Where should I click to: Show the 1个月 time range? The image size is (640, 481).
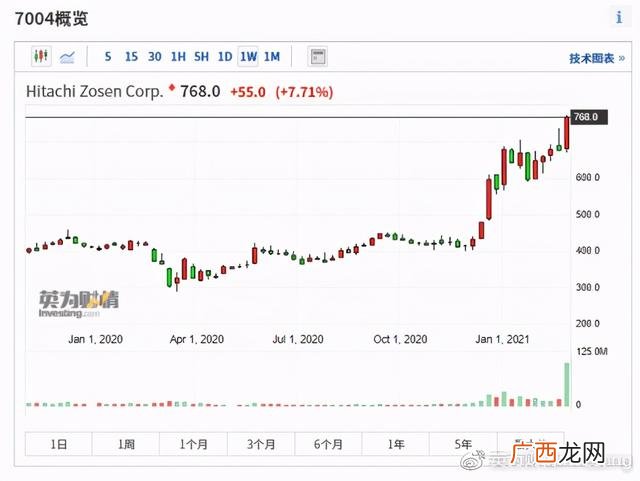193,444
